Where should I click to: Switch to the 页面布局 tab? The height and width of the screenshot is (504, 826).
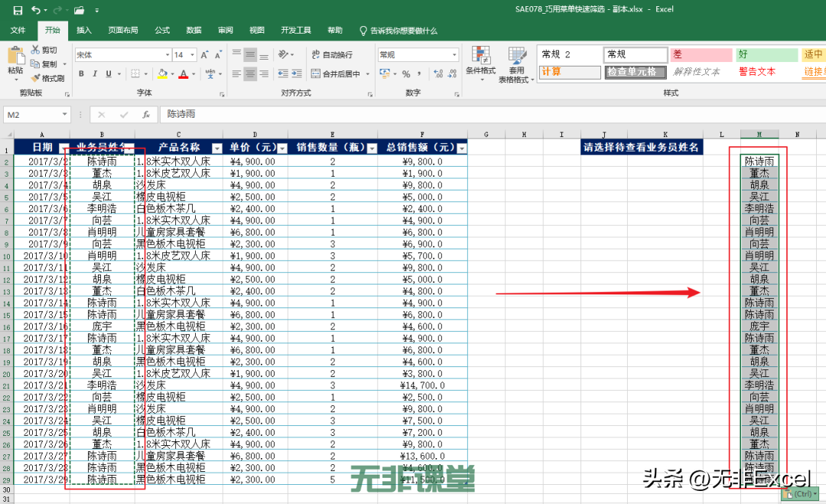[122, 31]
